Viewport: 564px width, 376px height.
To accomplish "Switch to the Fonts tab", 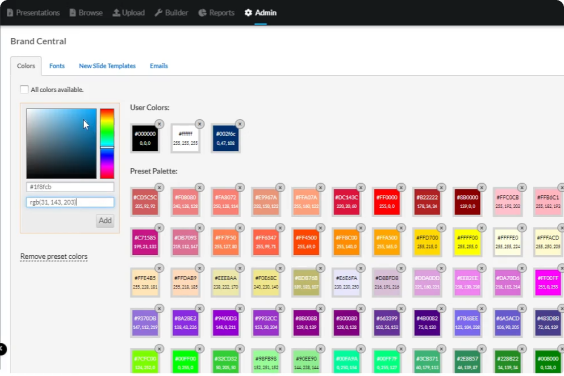I will click(x=57, y=66).
